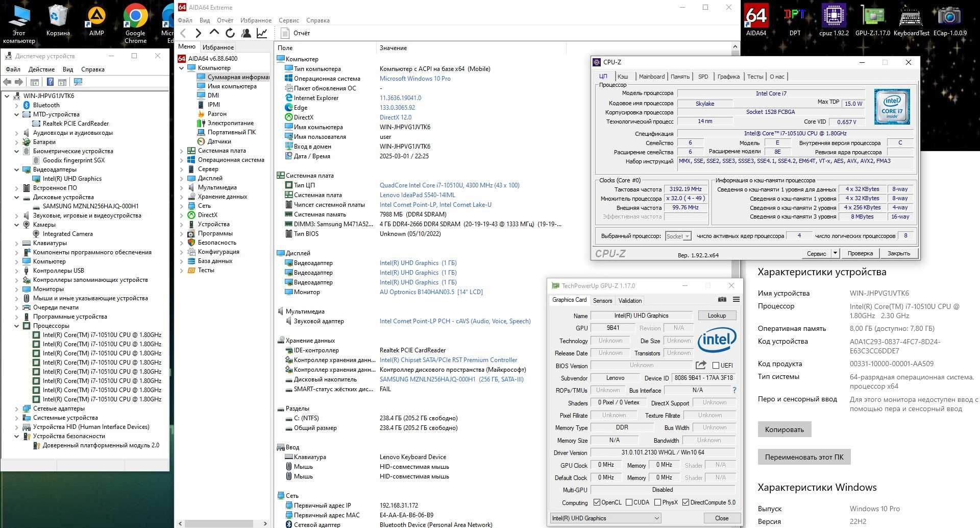Open GPU-Z hamburger menu icon
This screenshot has height=528, width=980.
736,300
